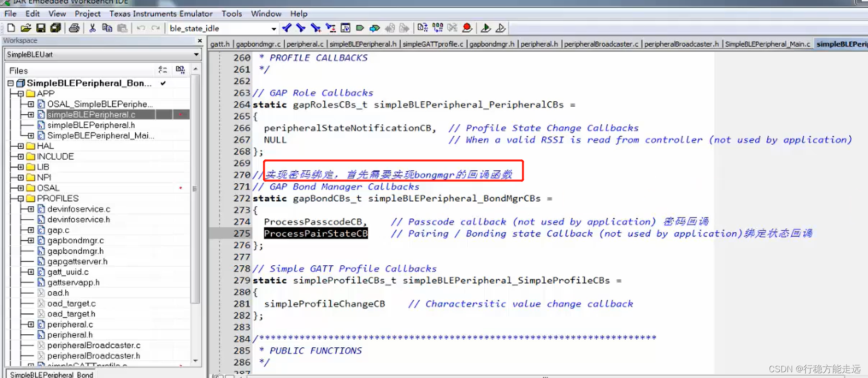Expand the gapbondmgr.c file node
868x378 pixels.
[31, 240]
